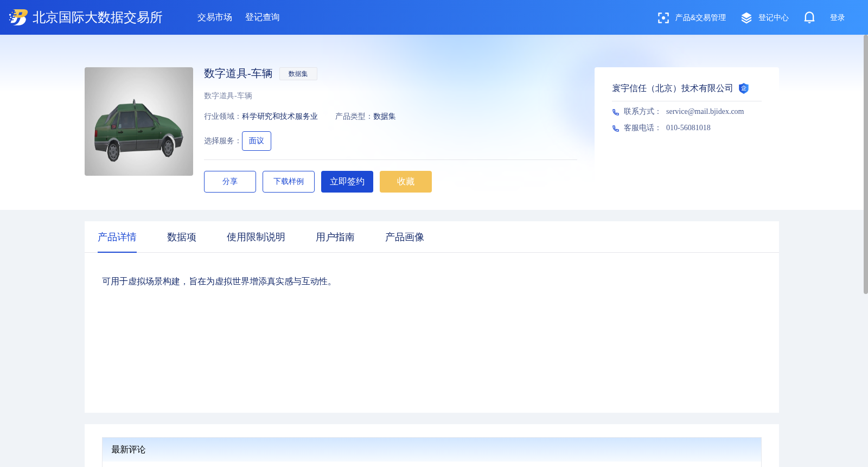Open the 登记查询 menu
868x467 pixels.
[x=263, y=17]
